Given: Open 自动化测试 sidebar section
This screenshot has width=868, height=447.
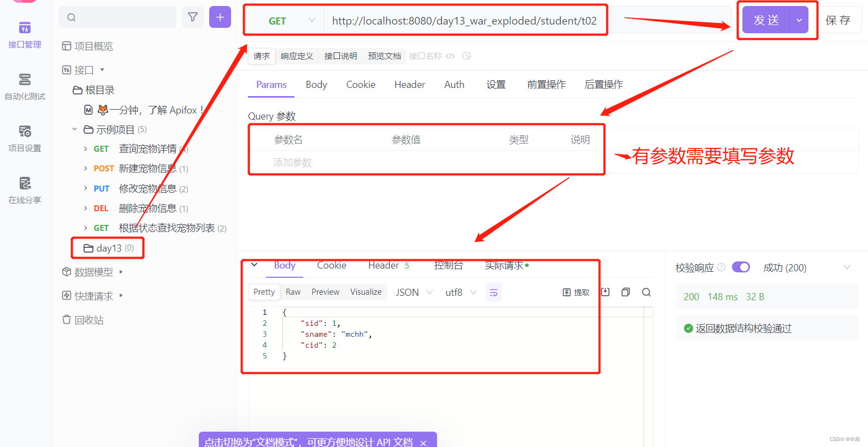Looking at the screenshot, I should pyautogui.click(x=25, y=87).
